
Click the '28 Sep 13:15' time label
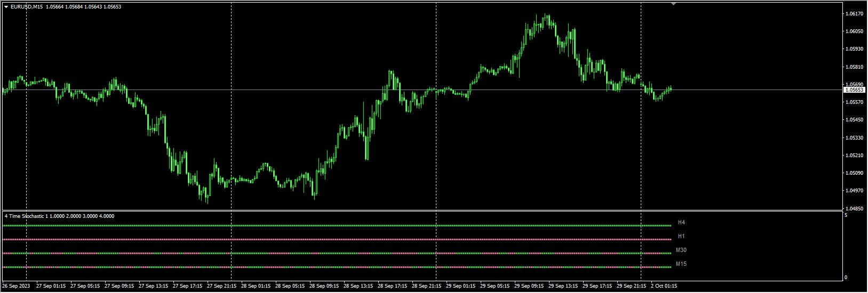358,286
